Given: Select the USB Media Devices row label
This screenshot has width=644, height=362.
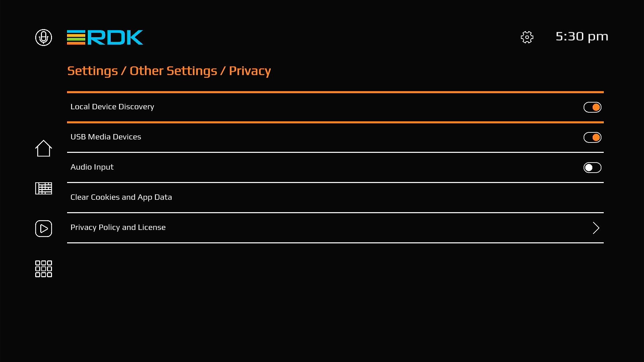Looking at the screenshot, I should click(x=106, y=137).
